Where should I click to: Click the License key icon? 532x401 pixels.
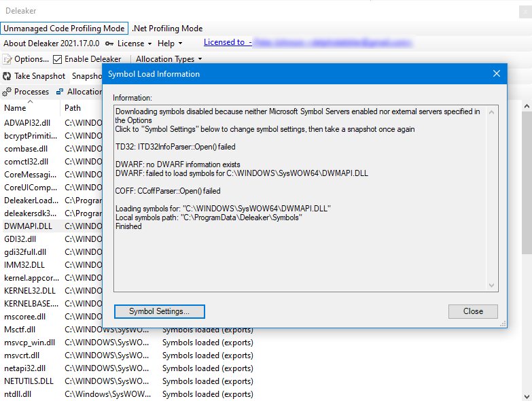pyautogui.click(x=109, y=43)
